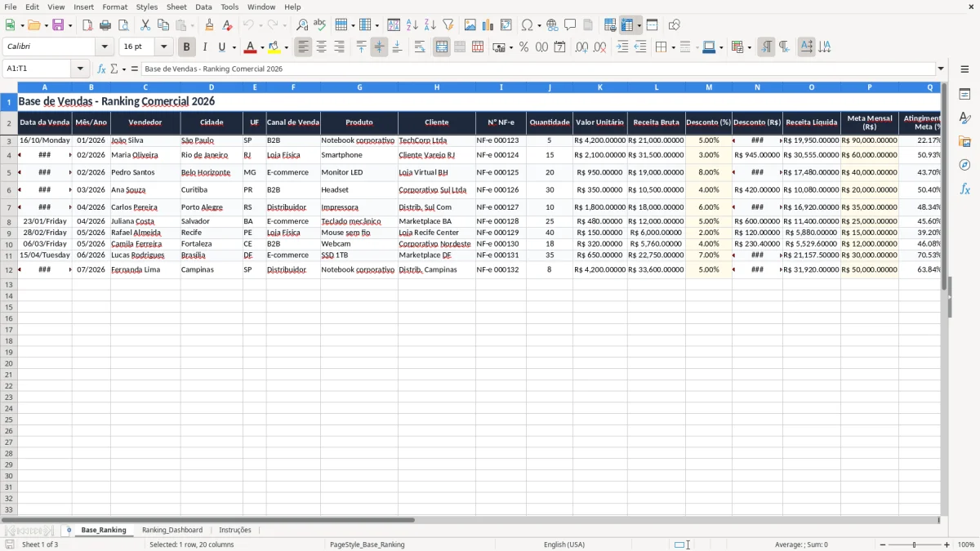Run the spelling check
The width and height of the screenshot is (980, 551).
click(x=320, y=25)
